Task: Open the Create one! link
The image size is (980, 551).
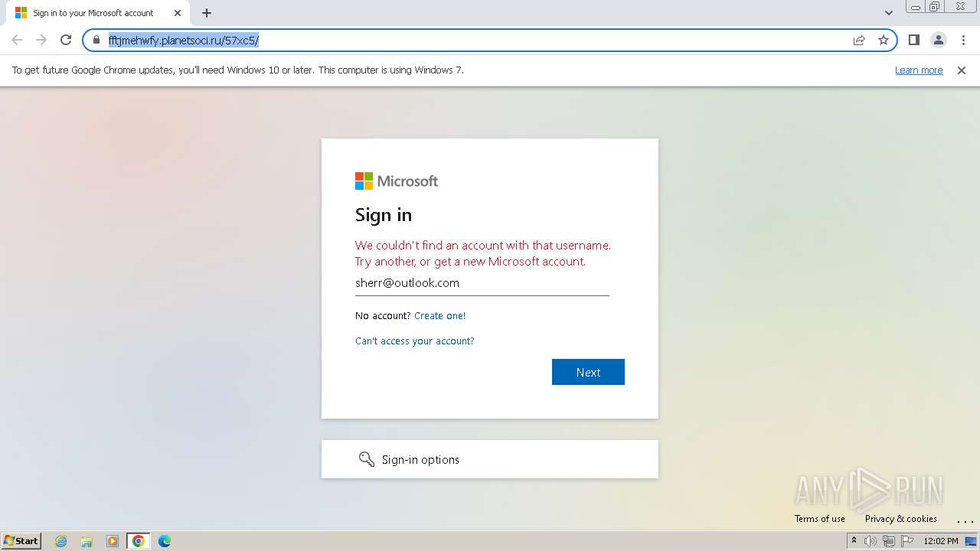Action: 439,315
